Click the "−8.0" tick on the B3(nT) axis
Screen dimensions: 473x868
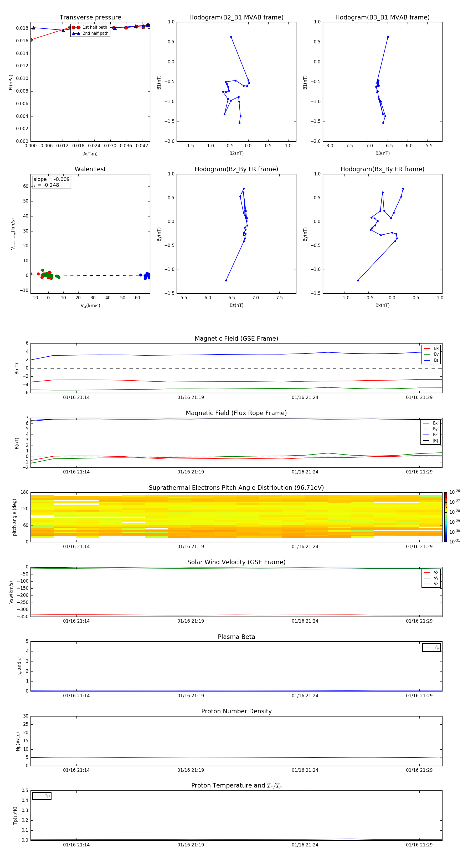click(x=328, y=146)
